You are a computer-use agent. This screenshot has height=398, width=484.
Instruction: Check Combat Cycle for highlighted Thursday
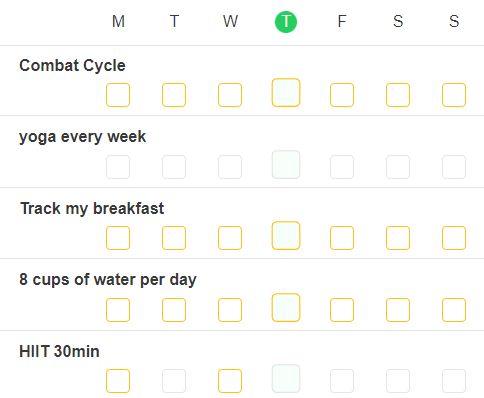286,93
